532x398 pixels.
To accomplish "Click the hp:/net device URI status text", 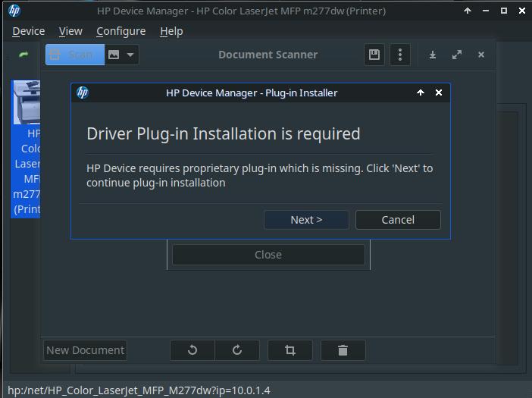I will click(x=139, y=390).
